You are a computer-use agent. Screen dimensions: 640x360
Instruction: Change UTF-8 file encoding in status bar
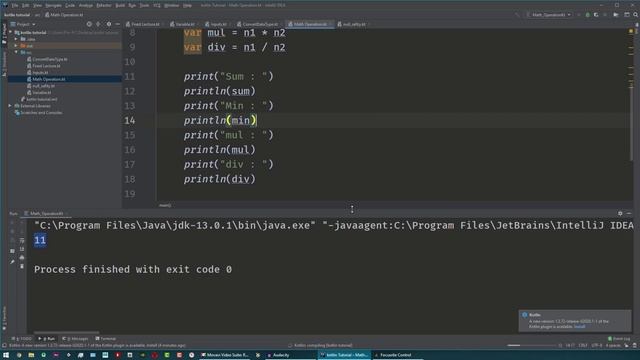(x=596, y=345)
